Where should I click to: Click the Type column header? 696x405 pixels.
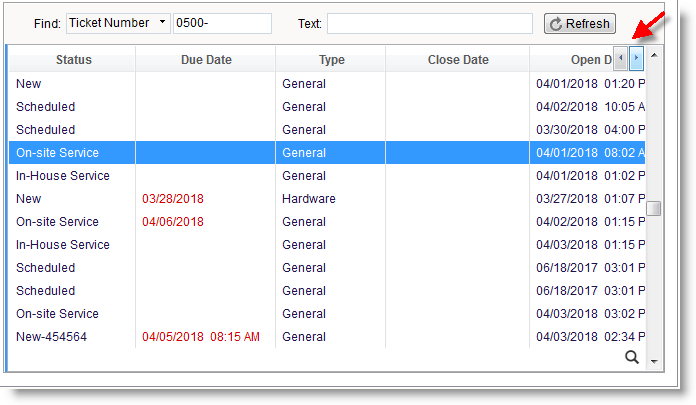(331, 60)
